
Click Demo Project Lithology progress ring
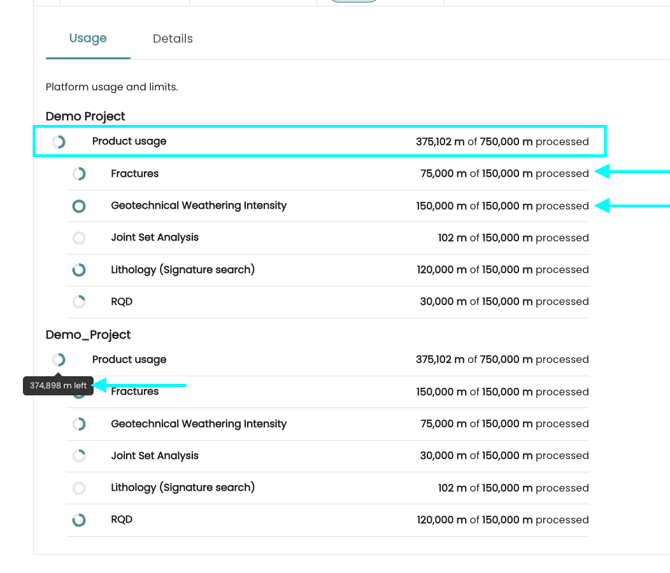79,270
